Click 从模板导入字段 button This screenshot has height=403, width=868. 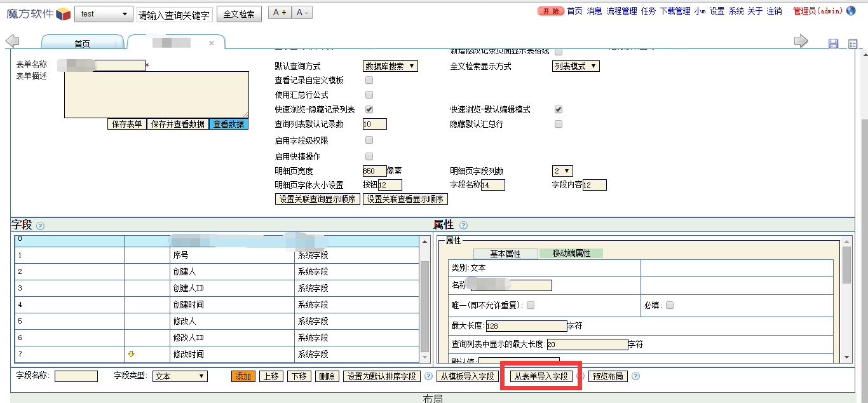click(x=468, y=376)
